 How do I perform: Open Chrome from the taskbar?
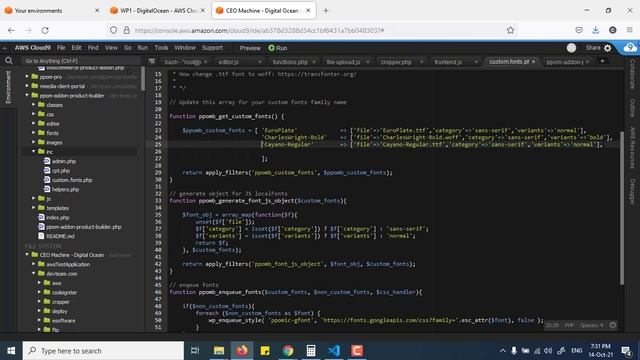[x=288, y=350]
